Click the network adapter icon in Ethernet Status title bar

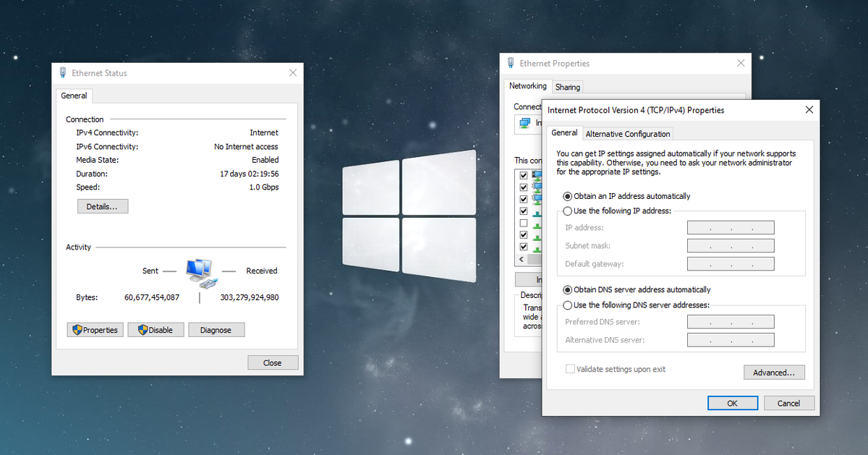62,72
